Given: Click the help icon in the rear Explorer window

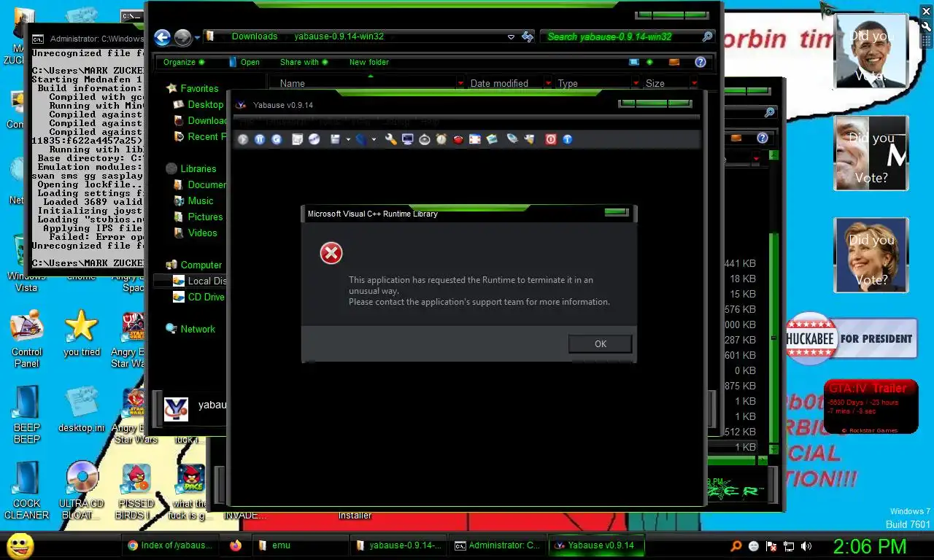Looking at the screenshot, I should pos(763,138).
